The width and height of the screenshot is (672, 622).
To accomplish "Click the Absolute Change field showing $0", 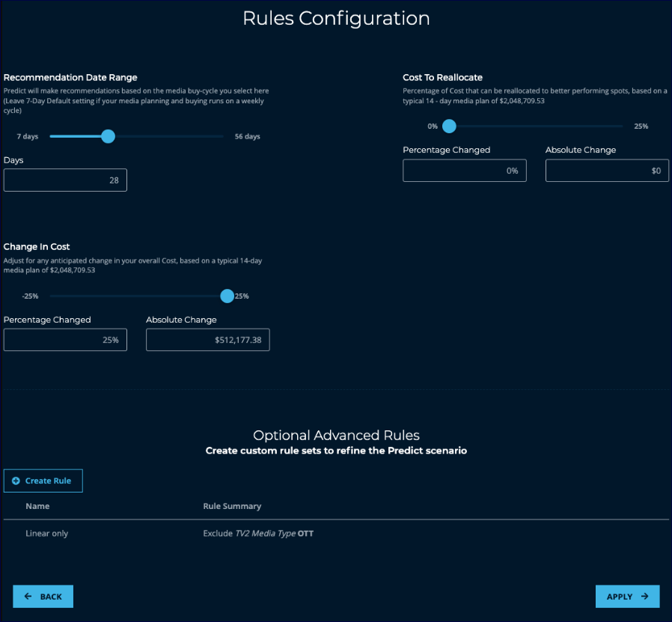I will click(606, 171).
